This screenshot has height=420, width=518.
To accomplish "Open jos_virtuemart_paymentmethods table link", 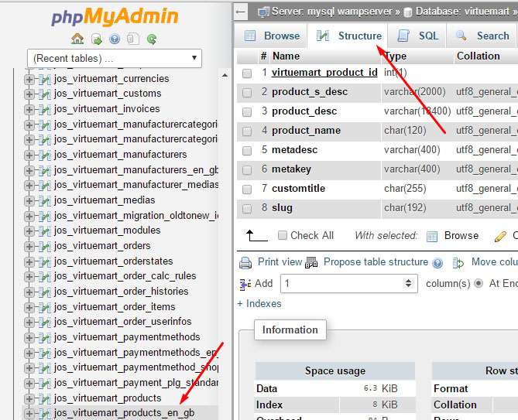I will click(127, 337).
